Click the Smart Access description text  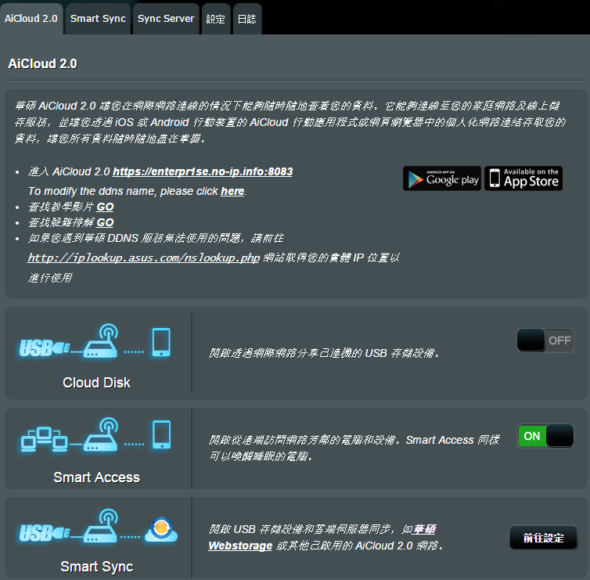coord(354,448)
